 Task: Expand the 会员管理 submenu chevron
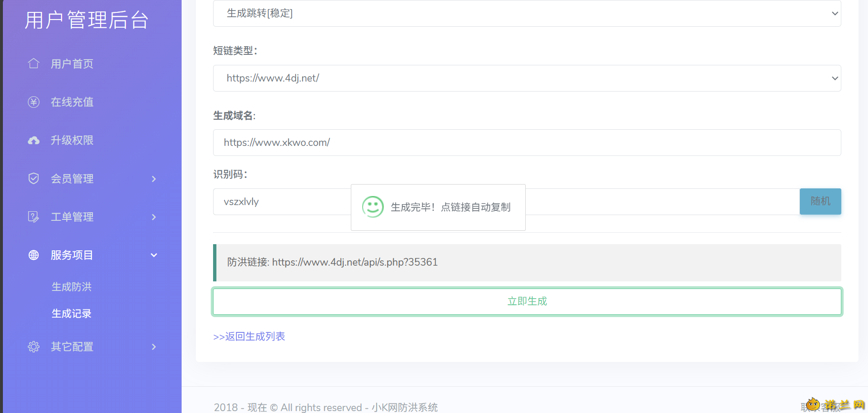153,179
